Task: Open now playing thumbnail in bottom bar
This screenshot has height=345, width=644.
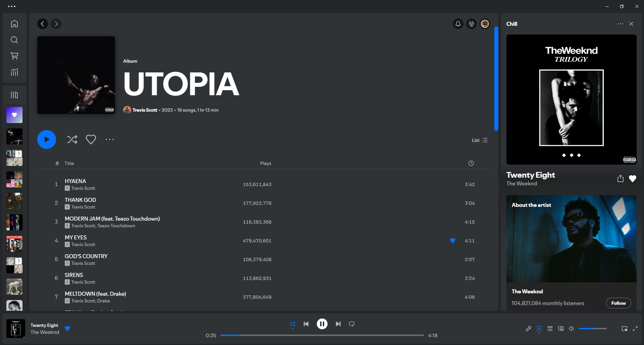Action: point(16,329)
